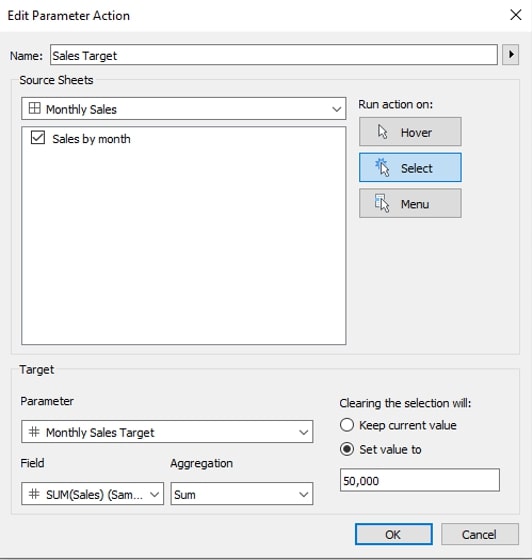
Task: Set action to run on Menu
Action: (x=410, y=203)
